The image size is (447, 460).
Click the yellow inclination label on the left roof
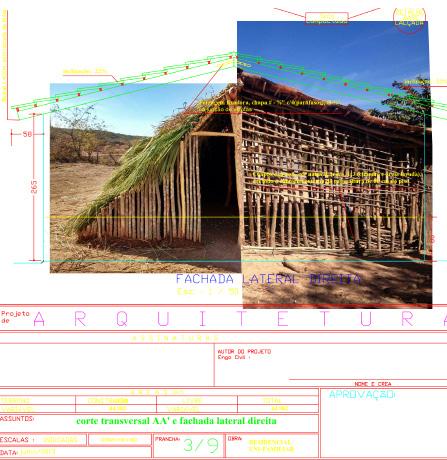coord(85,71)
